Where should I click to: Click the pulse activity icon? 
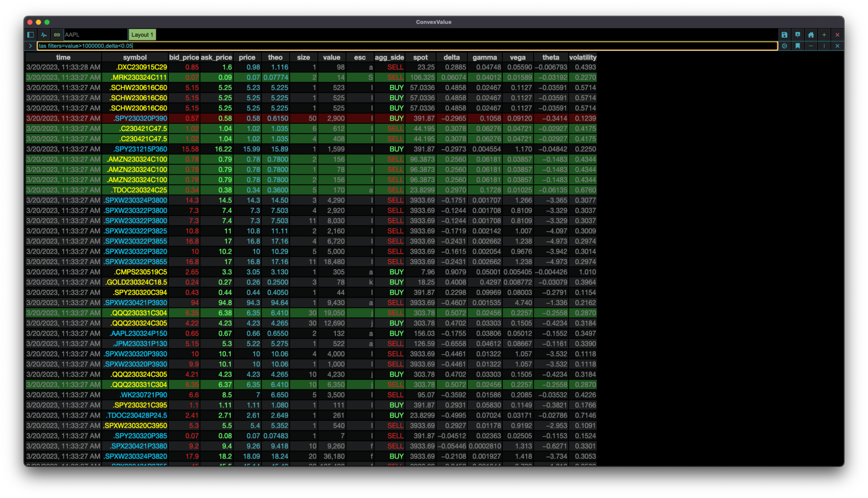point(44,35)
